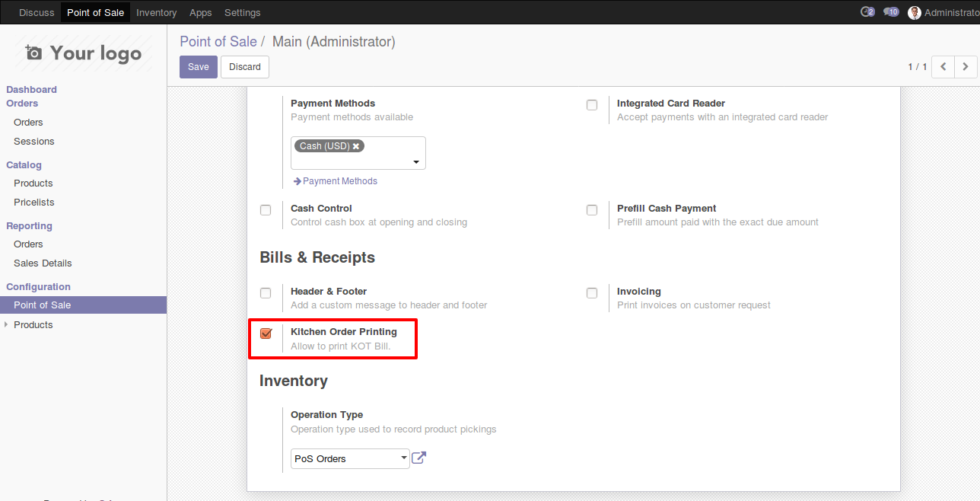Open Operation Type external link icon
Screen dimensions: 980x501
(418, 458)
